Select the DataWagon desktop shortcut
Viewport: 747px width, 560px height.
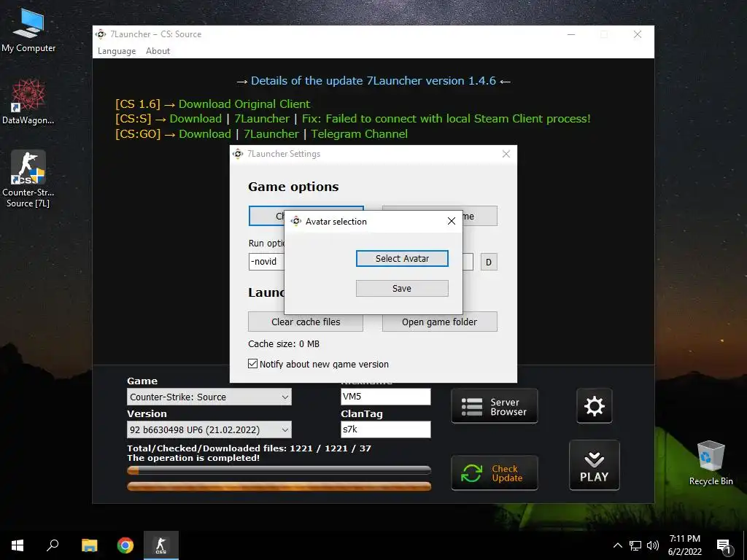(28, 102)
